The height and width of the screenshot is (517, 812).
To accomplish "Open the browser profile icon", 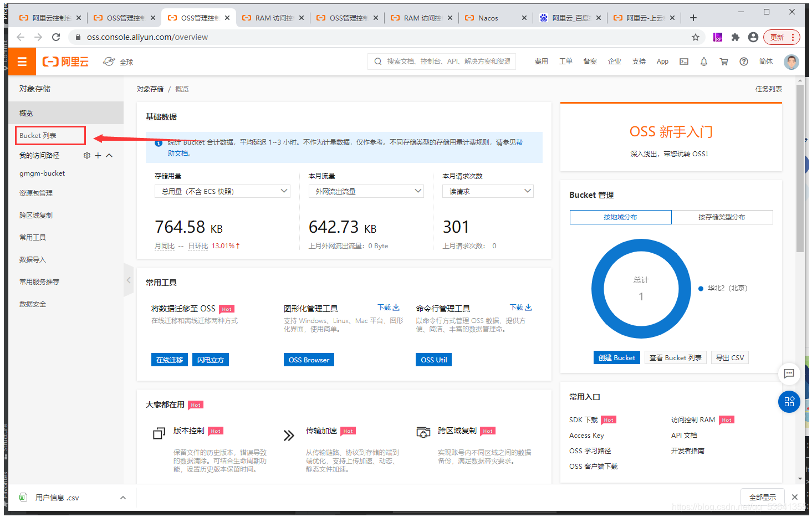I will coord(753,37).
